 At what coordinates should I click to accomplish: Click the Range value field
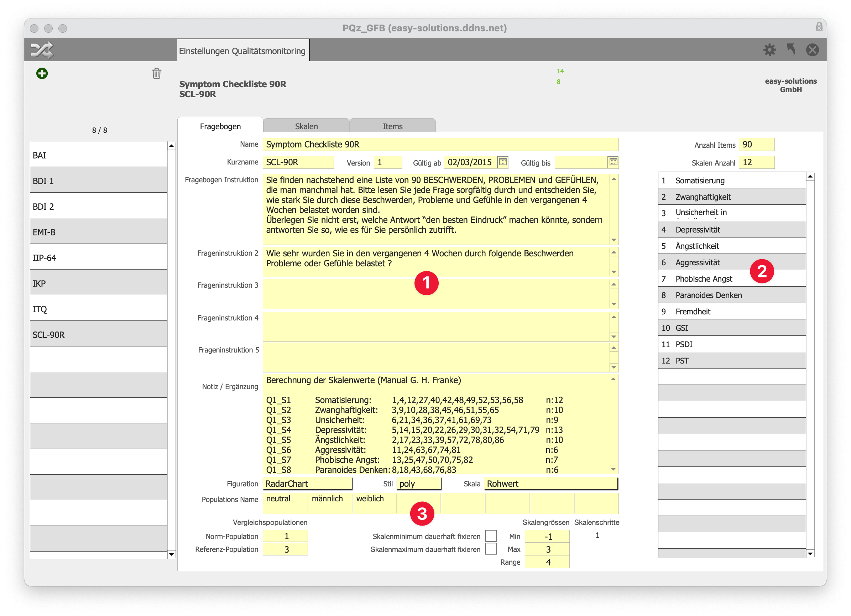tap(547, 562)
